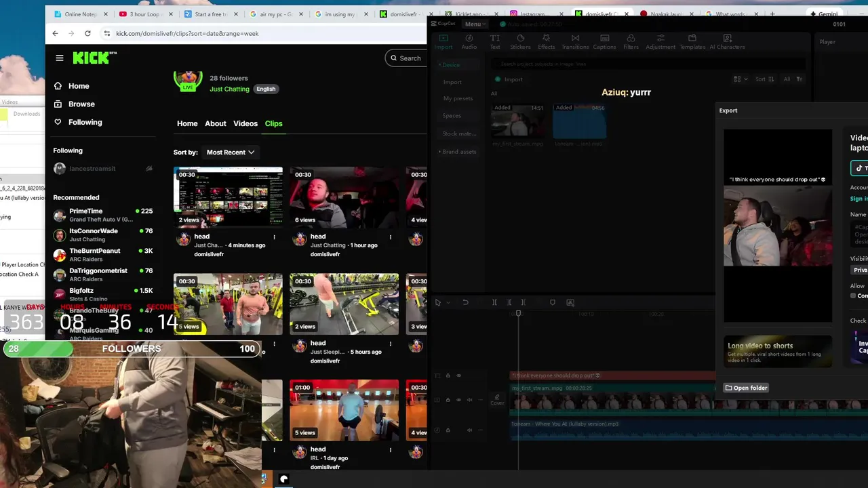Screen dimensions: 868x488
Task: Open the grid view layout dropdown in media panel
Action: (740, 79)
